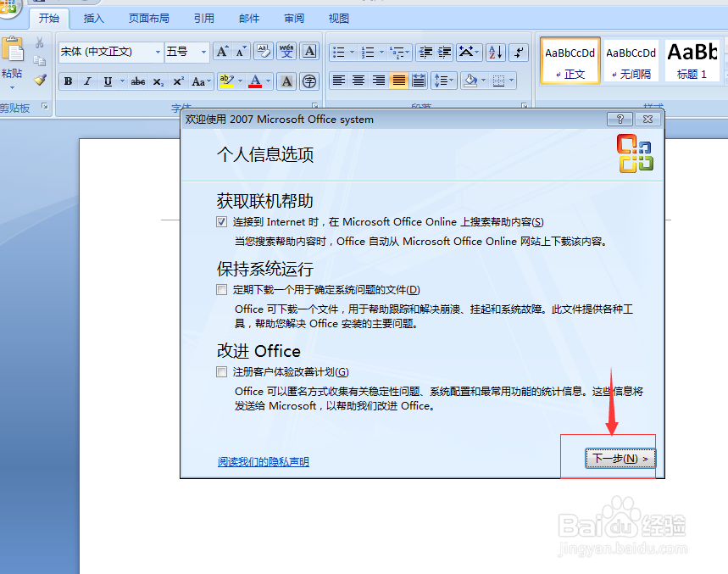Apply the red font color
Screen dimensions: 728x574
coord(255,81)
